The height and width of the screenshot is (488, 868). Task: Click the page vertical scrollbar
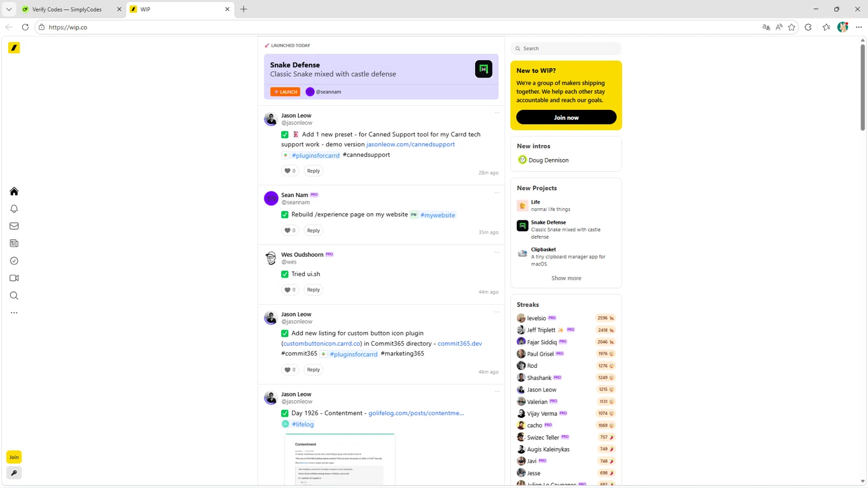(862, 87)
